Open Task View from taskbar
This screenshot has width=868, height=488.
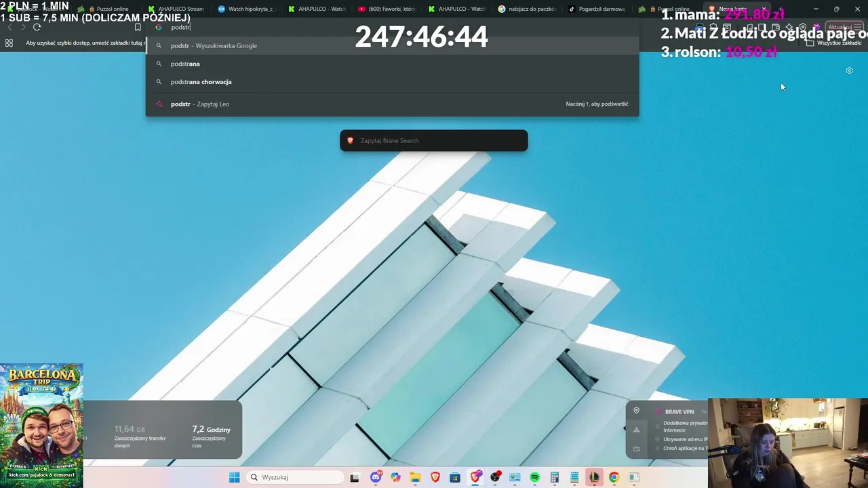[354, 477]
